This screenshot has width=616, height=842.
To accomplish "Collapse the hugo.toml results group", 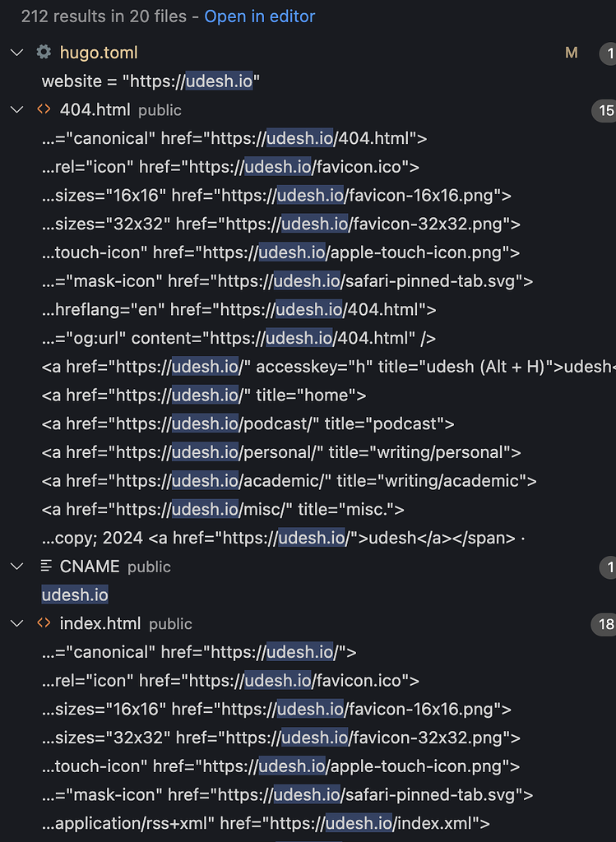I will (17, 53).
